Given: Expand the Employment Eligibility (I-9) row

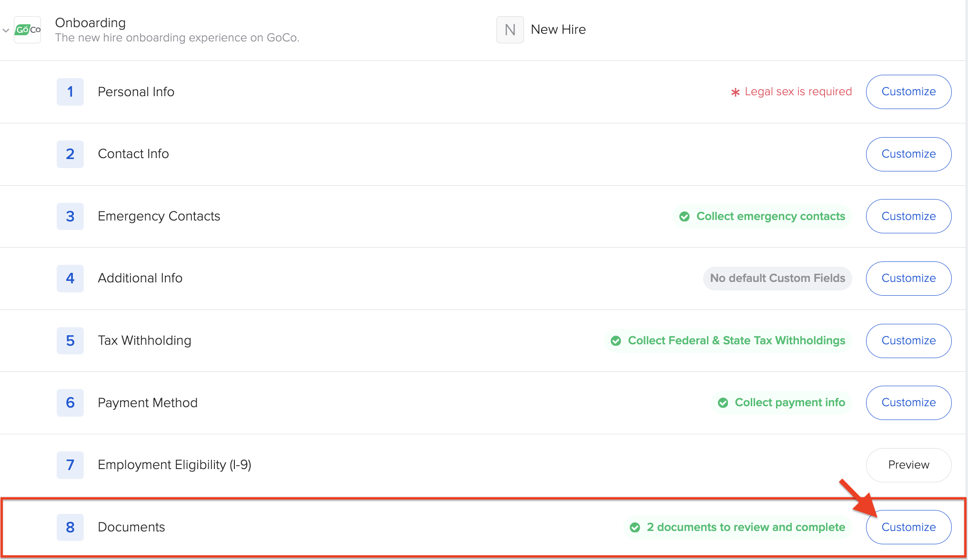Looking at the screenshot, I should 174,465.
